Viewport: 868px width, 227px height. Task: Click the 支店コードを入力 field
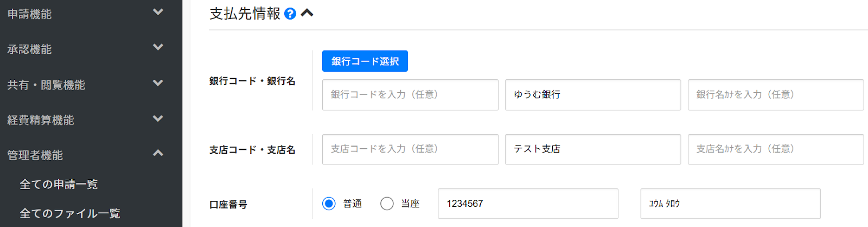pyautogui.click(x=410, y=149)
